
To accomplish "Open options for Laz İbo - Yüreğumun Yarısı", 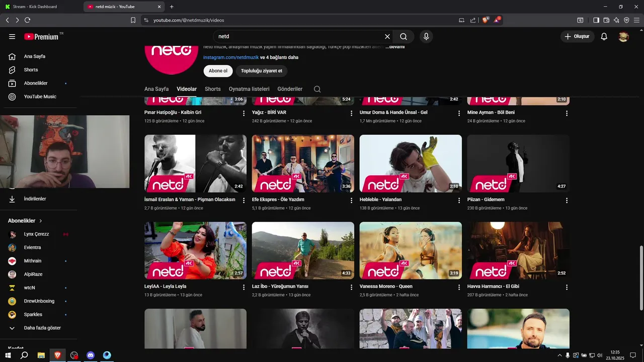I will (x=352, y=287).
